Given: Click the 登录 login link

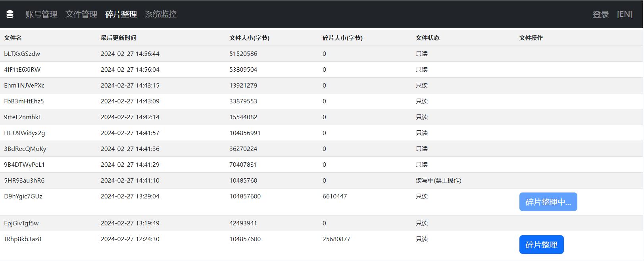Looking at the screenshot, I should [x=601, y=14].
